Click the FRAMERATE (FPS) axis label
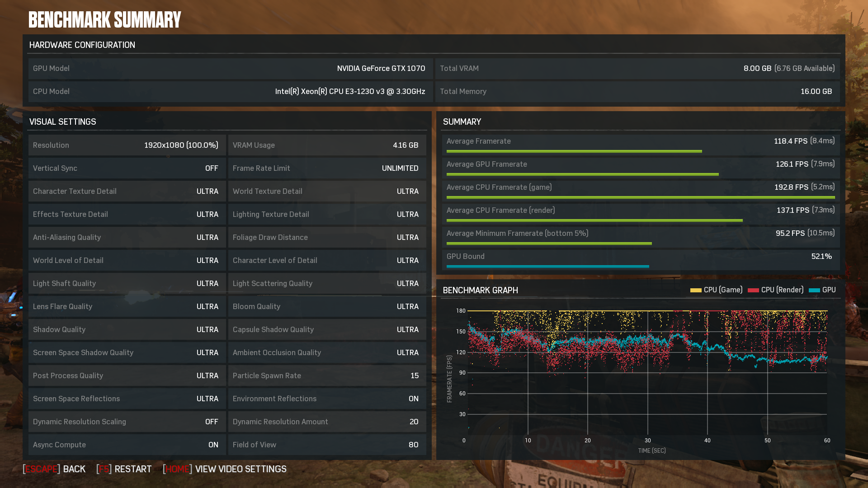Screen dimensions: 868x488 click(449, 379)
